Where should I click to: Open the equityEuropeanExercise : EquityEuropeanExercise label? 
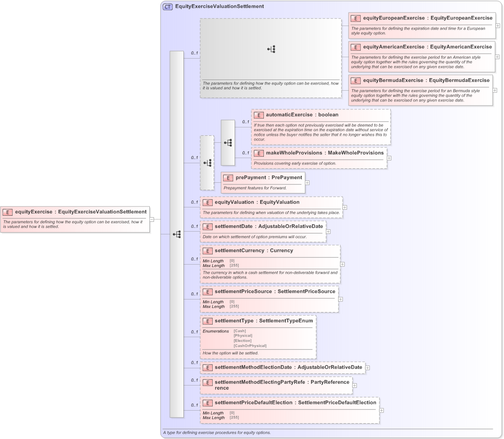428,18
